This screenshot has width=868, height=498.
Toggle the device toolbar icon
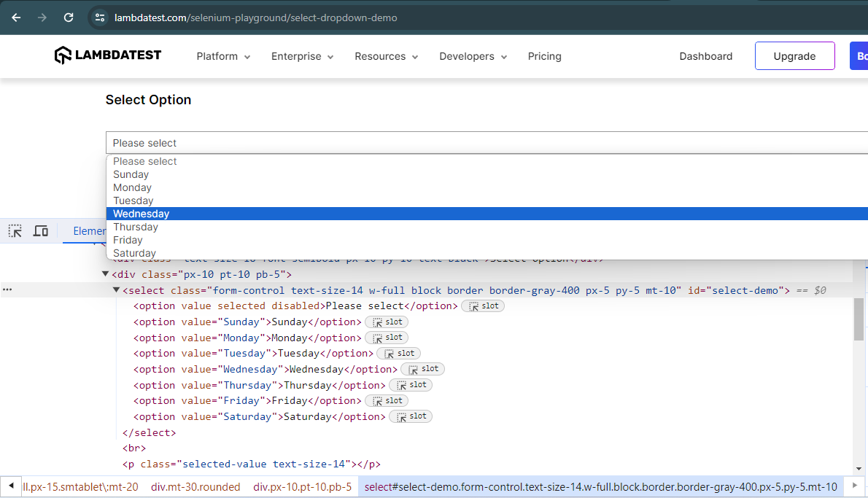pyautogui.click(x=41, y=231)
